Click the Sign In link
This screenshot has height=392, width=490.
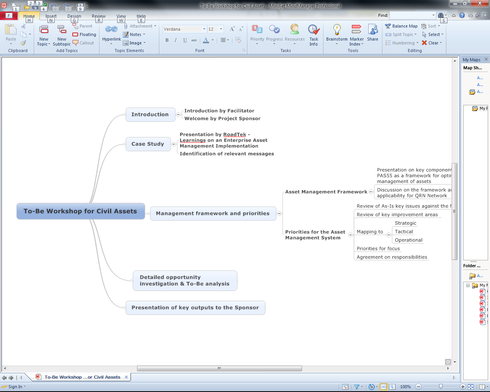(14, 387)
